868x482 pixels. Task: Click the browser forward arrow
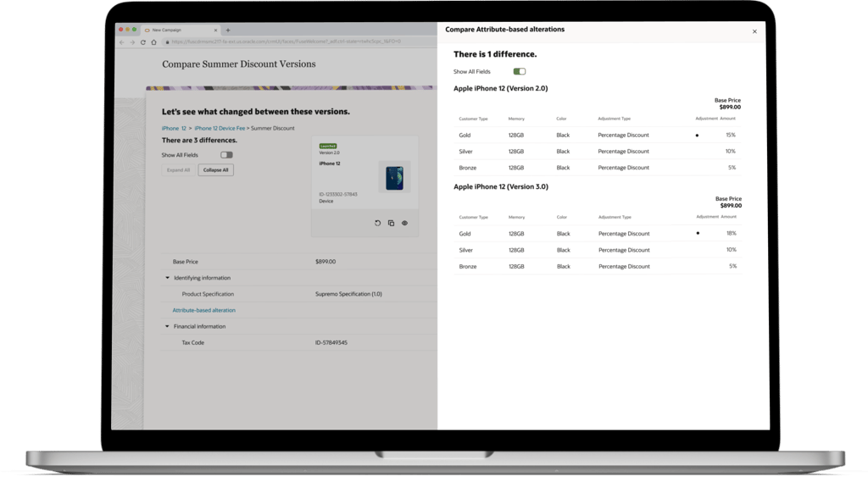pyautogui.click(x=132, y=42)
